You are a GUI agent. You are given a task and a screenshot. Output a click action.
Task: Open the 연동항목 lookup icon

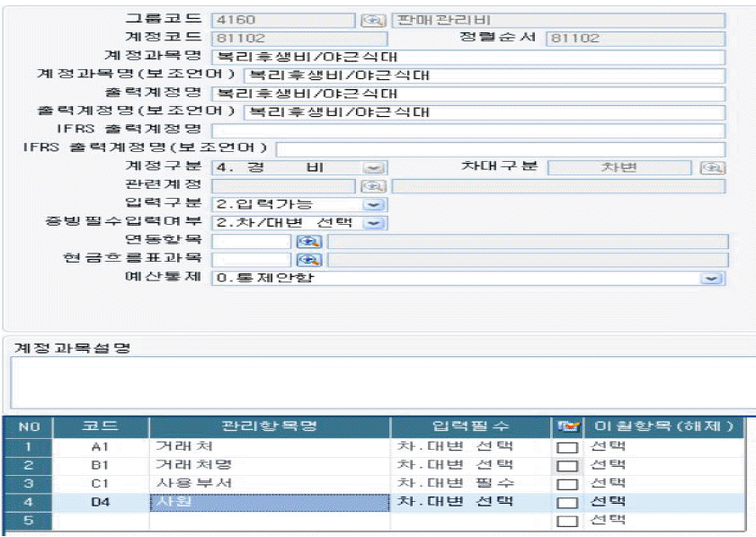pos(308,241)
